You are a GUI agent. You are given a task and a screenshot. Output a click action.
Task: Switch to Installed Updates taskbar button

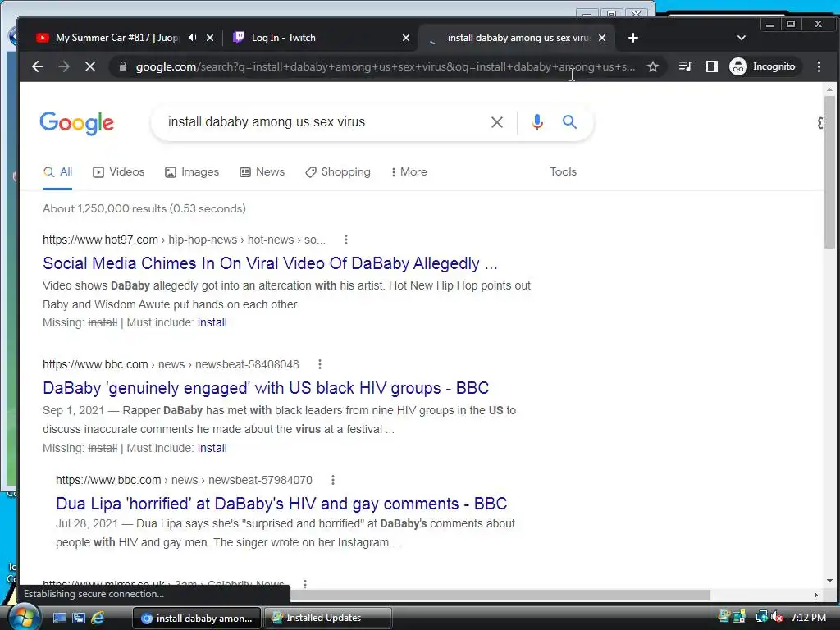tap(328, 618)
